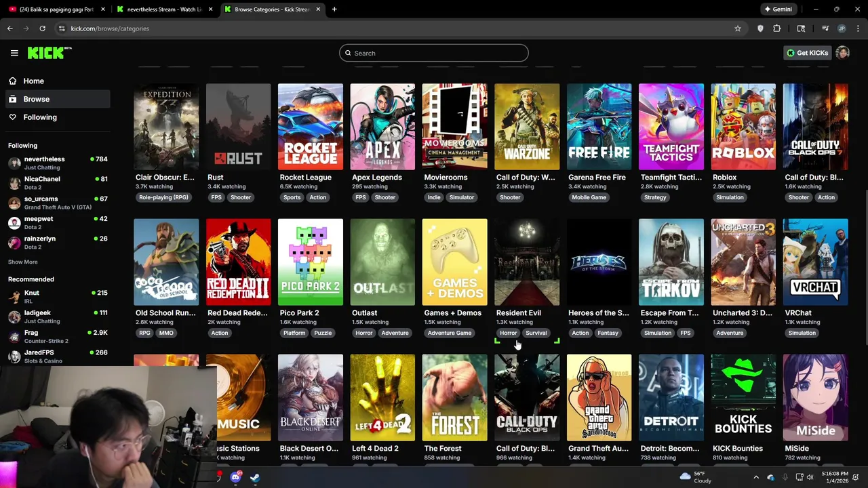This screenshot has height=488, width=868.
Task: Open the Apex Legends category cover
Action: click(x=382, y=127)
